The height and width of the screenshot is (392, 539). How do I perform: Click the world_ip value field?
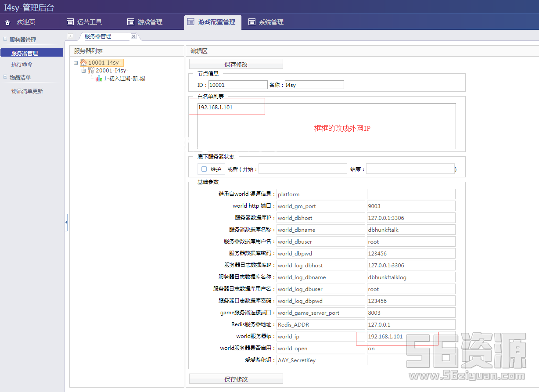click(410, 337)
